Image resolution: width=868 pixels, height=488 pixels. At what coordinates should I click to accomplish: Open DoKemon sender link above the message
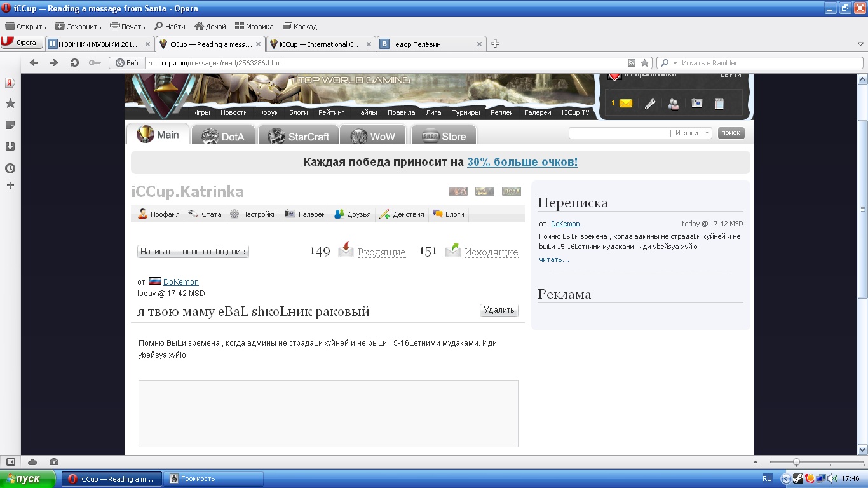pyautogui.click(x=181, y=281)
